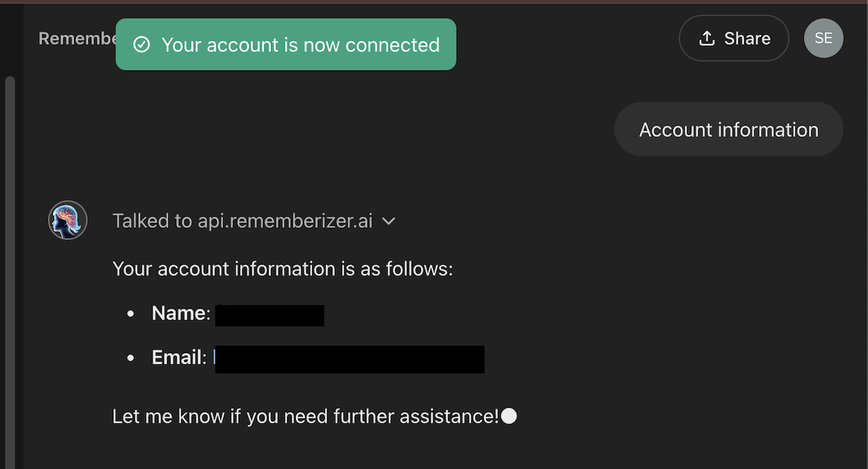Click the account avatar in the top corner
The image size is (868, 469).
click(823, 38)
